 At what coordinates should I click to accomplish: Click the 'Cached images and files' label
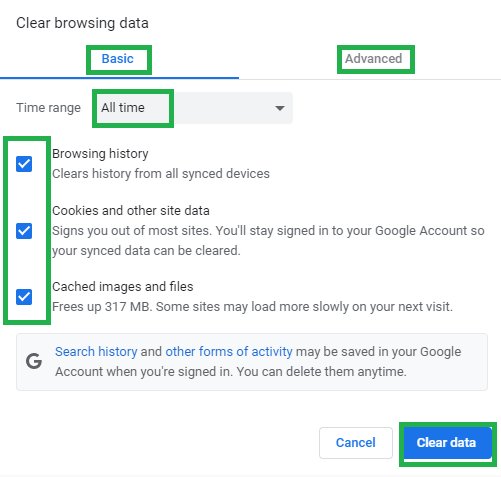pos(123,287)
